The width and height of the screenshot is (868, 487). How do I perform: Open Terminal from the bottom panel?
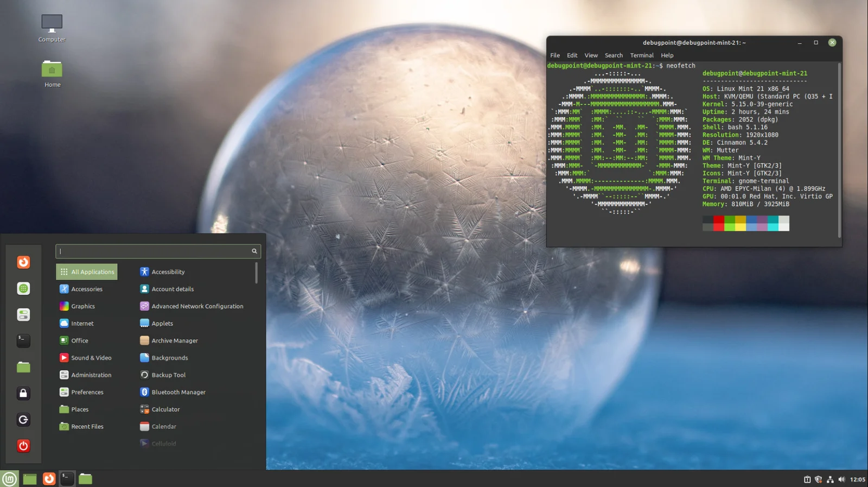tap(67, 479)
